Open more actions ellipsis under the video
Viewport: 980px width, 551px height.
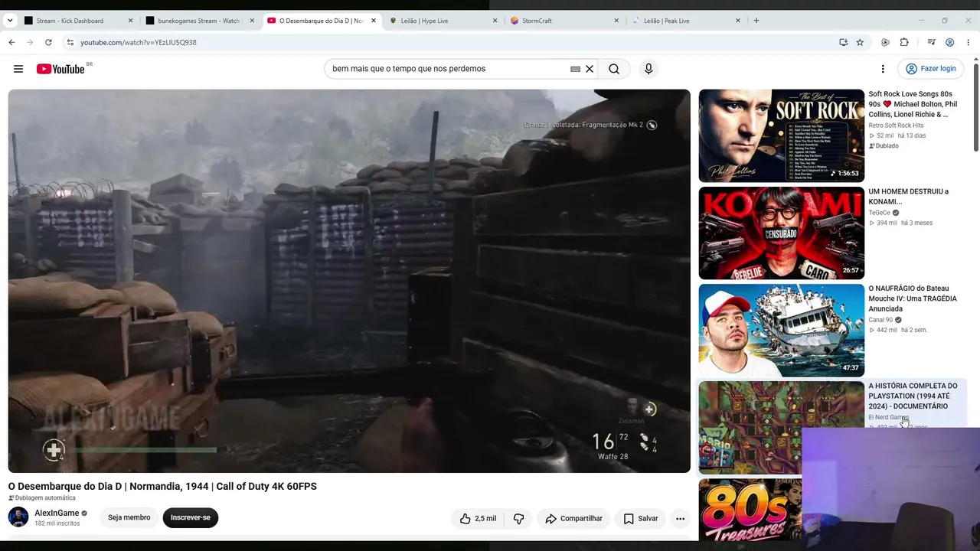click(x=680, y=518)
